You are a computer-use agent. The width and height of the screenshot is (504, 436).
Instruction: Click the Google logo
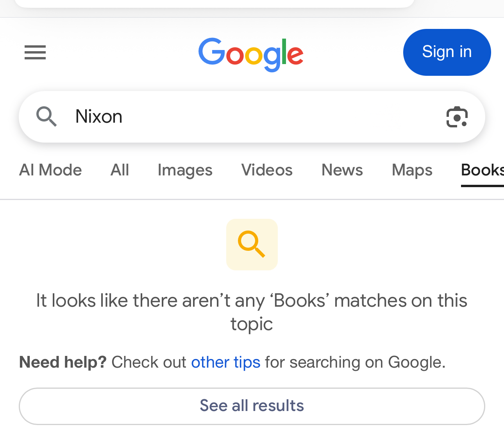point(251,54)
